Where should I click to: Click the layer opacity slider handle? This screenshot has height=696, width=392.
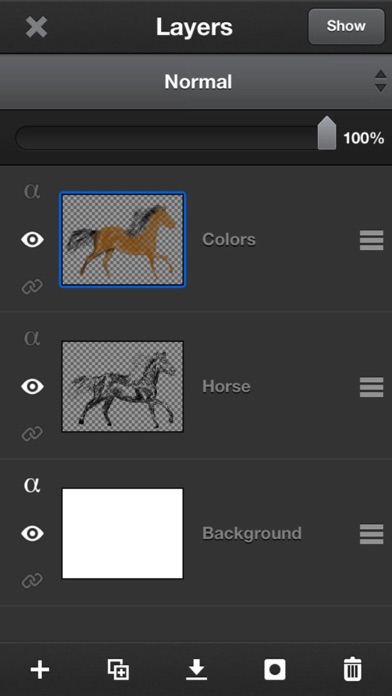tap(327, 133)
